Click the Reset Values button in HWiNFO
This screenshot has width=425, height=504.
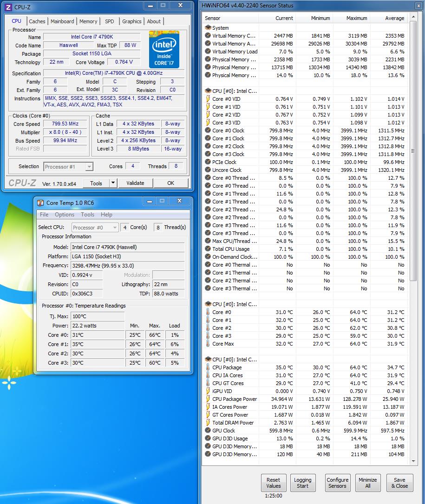coord(273,483)
